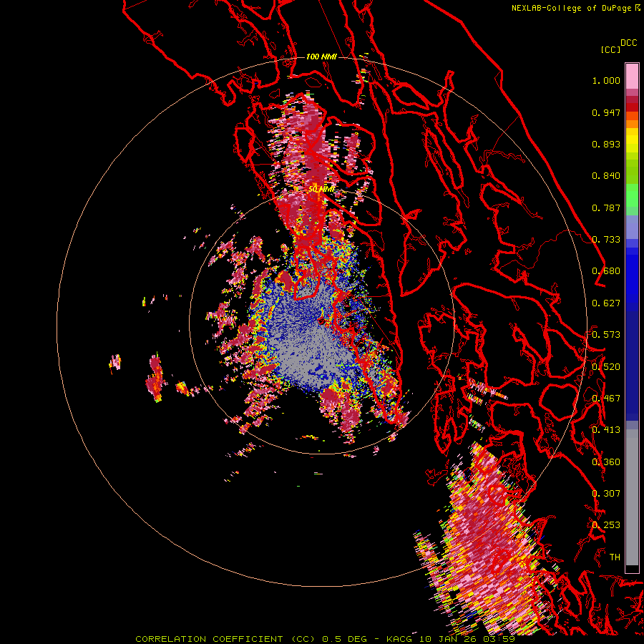This screenshot has height=644, width=644.
Task: Click the [CC] units label
Action: (610, 49)
